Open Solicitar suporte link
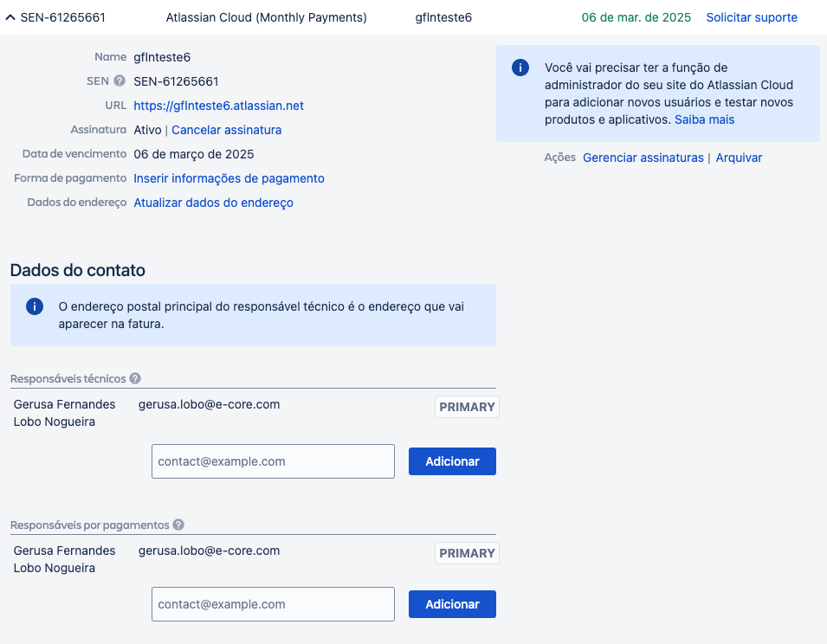 point(752,17)
